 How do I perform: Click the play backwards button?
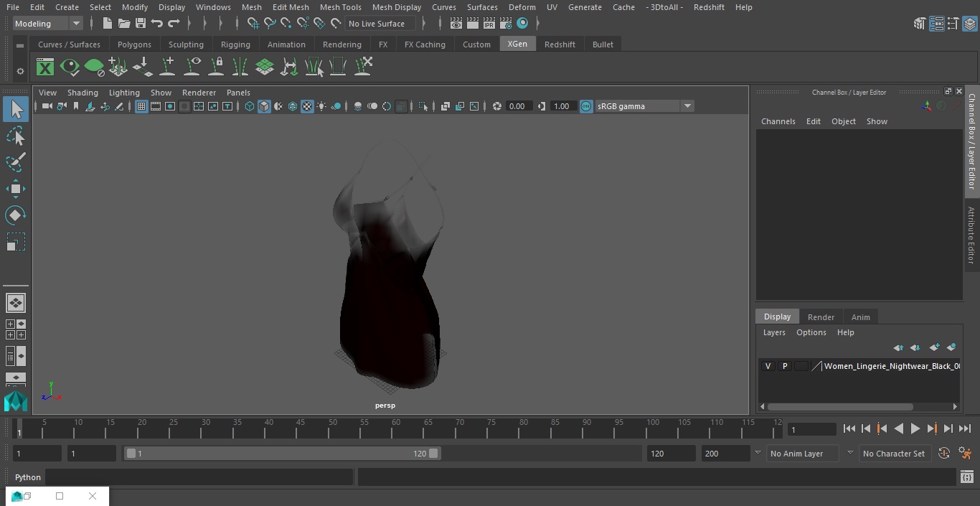[x=898, y=428]
